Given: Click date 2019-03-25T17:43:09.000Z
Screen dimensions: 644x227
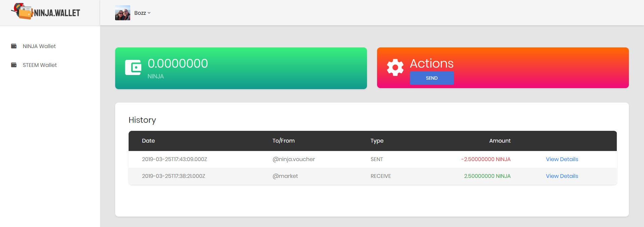Looking at the screenshot, I should click(175, 159).
